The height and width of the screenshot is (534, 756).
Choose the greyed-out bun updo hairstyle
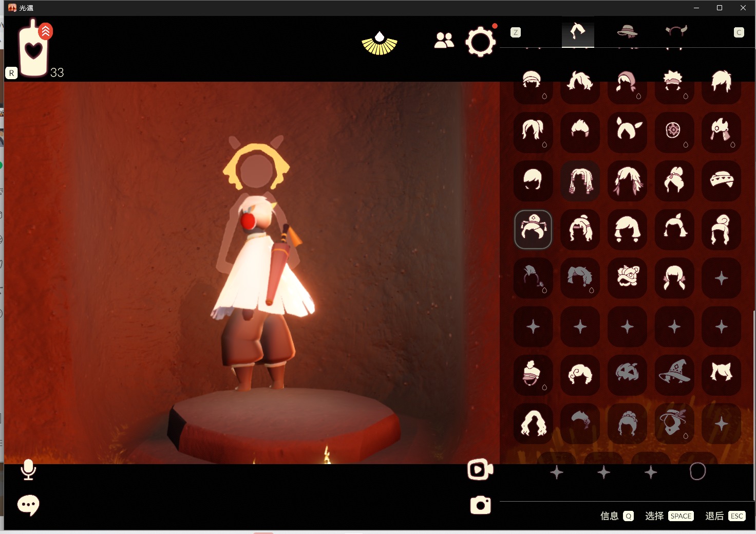click(x=627, y=424)
